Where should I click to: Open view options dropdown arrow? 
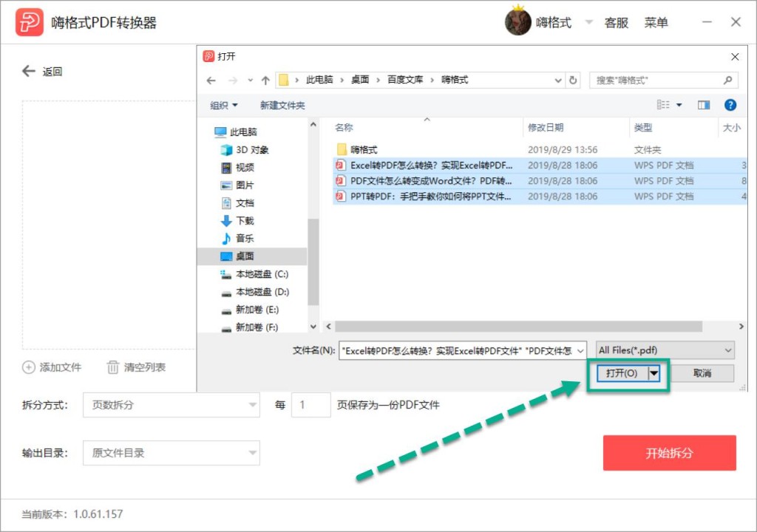[x=679, y=105]
